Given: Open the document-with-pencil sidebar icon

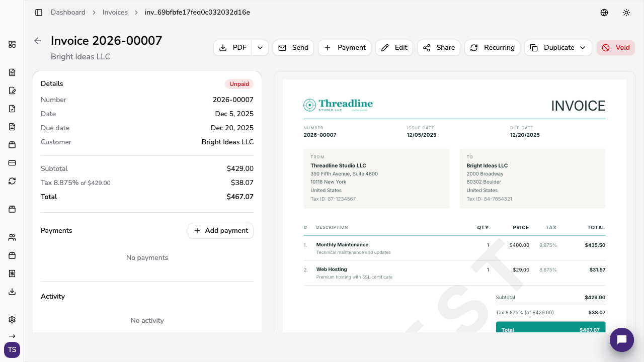Looking at the screenshot, I should pos(12,90).
